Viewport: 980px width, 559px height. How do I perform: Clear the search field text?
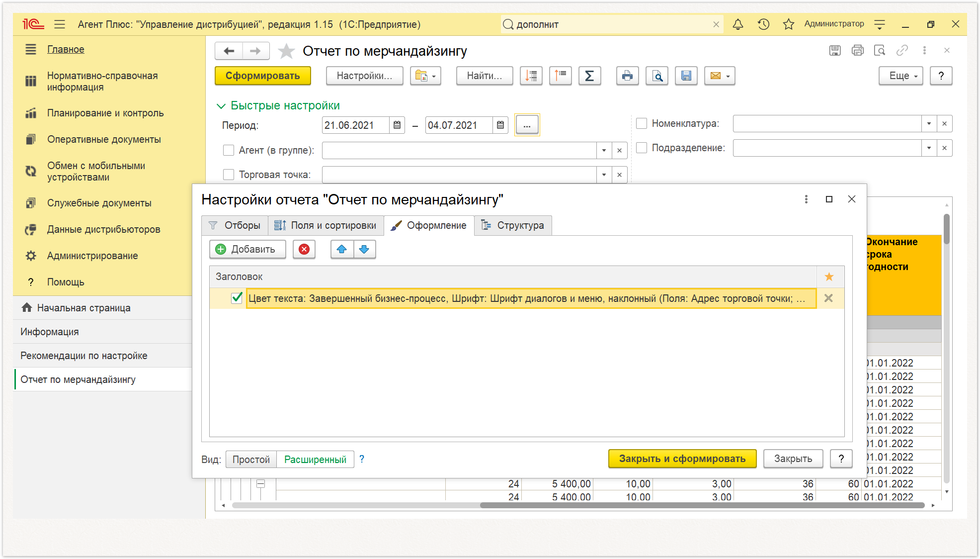coord(716,24)
